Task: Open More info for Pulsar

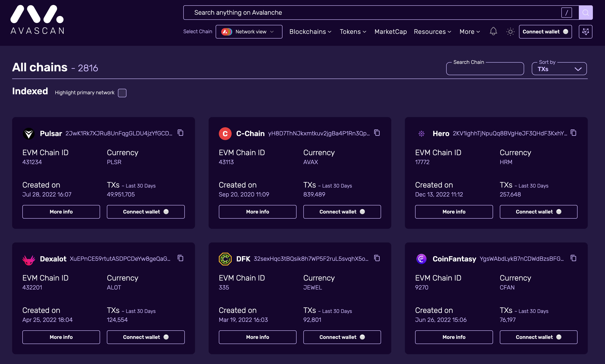Action: [x=61, y=212]
